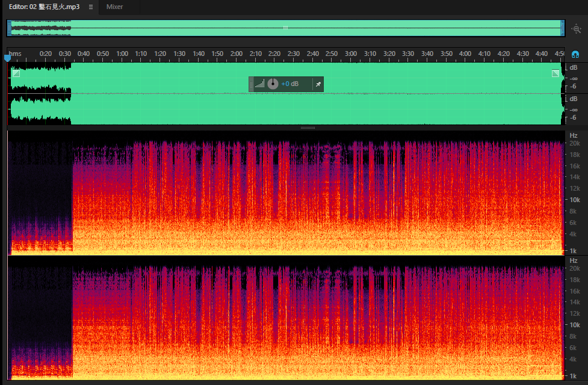Click the 4:40 mark on time ruler
588x385 pixels.
click(x=541, y=54)
